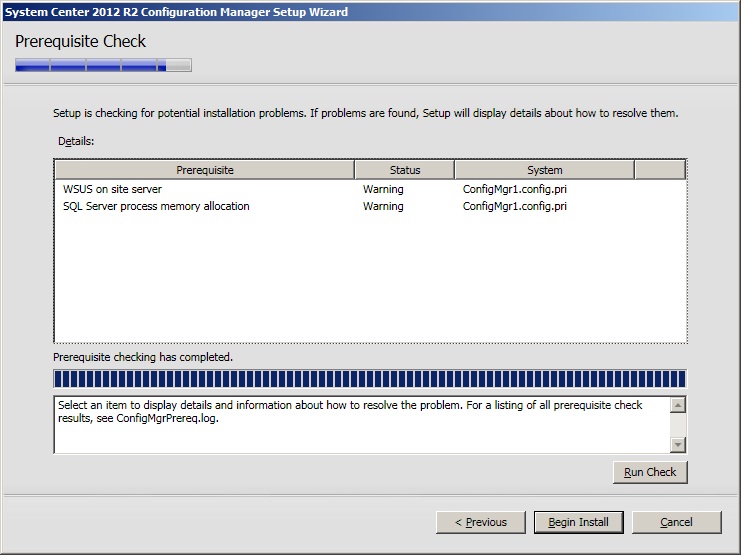The height and width of the screenshot is (555, 741).
Task: Sort by the Prerequisite column header
Action: (204, 170)
